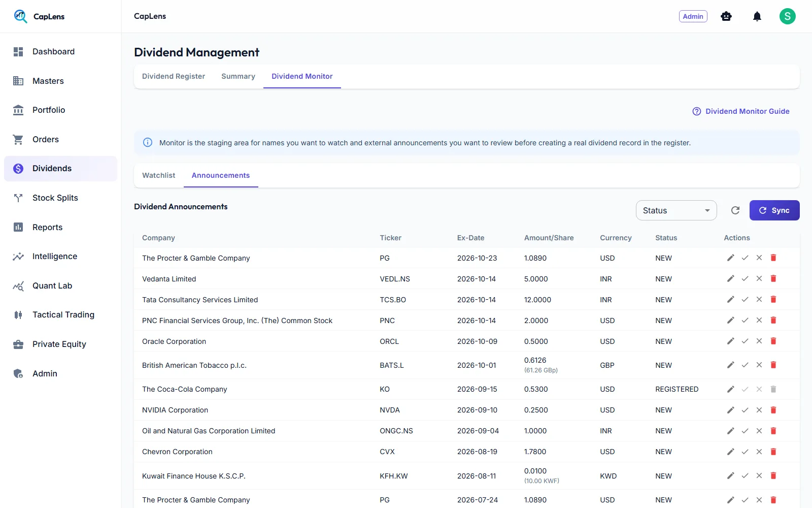812x508 pixels.
Task: Open the Dividend Monitor Guide link
Action: click(x=741, y=111)
